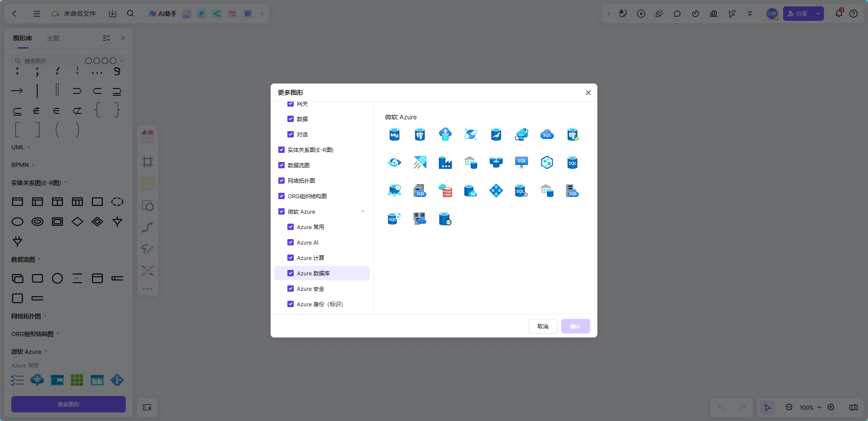Select the Cosmos DB planet icon
This screenshot has height=421, width=868.
[470, 134]
